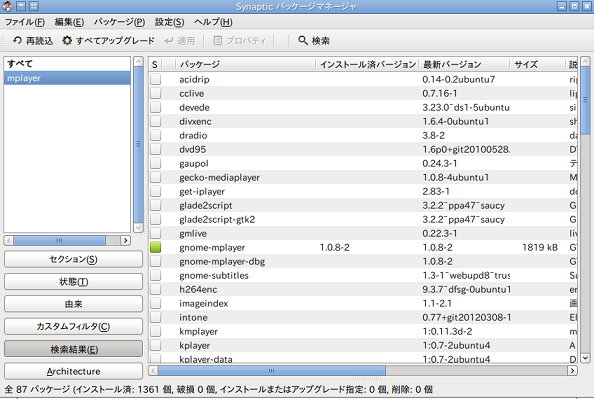Screen dimensions: 594x399
Task: Select the kplayer package name
Action: point(194,346)
